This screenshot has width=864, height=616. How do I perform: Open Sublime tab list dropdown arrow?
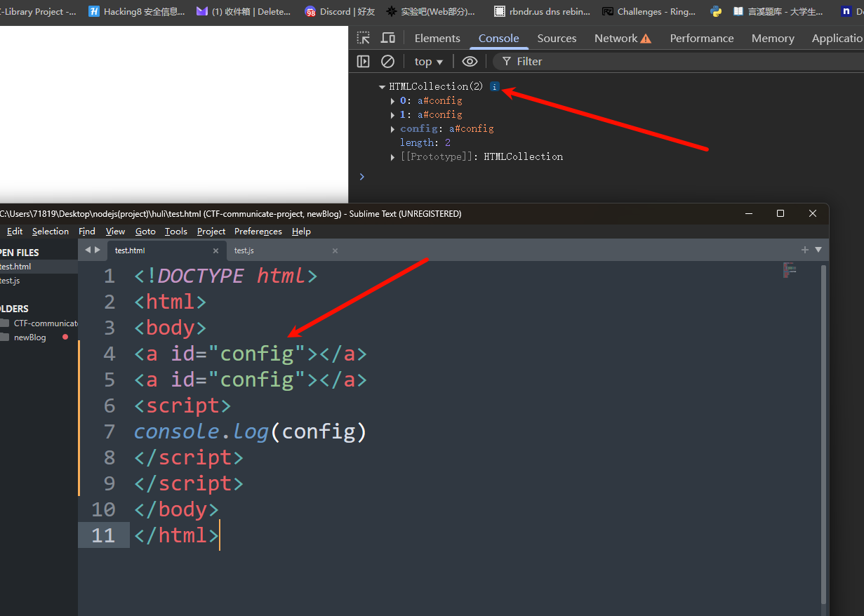[x=818, y=250]
